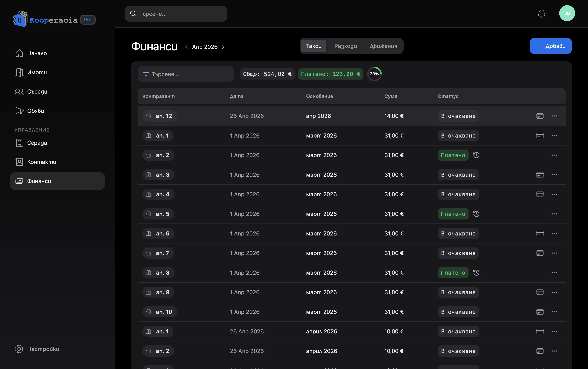Image resolution: width=588 pixels, height=369 pixels.
Task: Open more options for ап. 12 row
Action: (554, 116)
